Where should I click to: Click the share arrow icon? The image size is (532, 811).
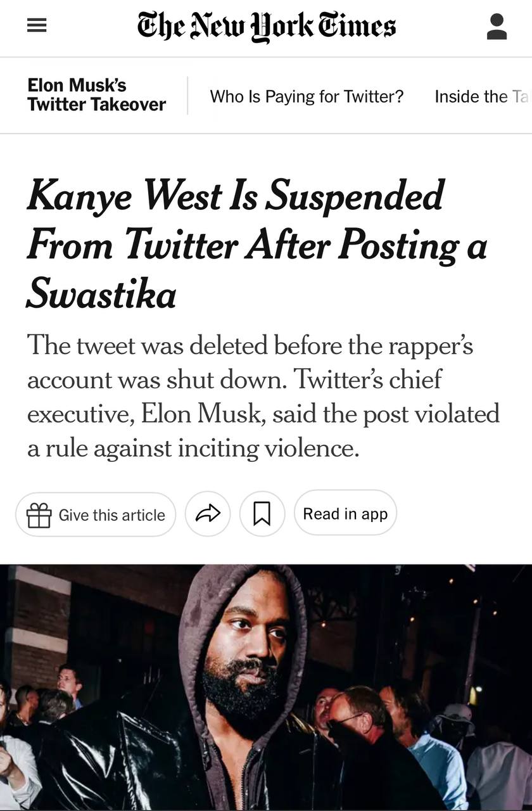pyautogui.click(x=208, y=514)
